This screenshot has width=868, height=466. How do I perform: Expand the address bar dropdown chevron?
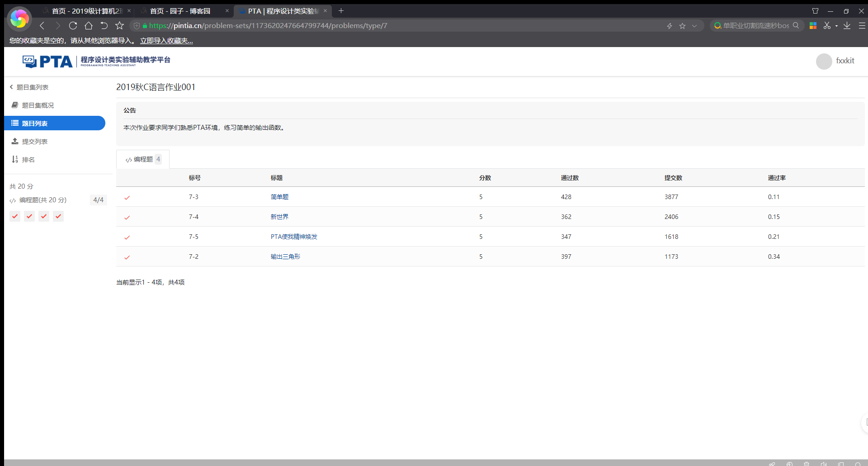(x=694, y=26)
